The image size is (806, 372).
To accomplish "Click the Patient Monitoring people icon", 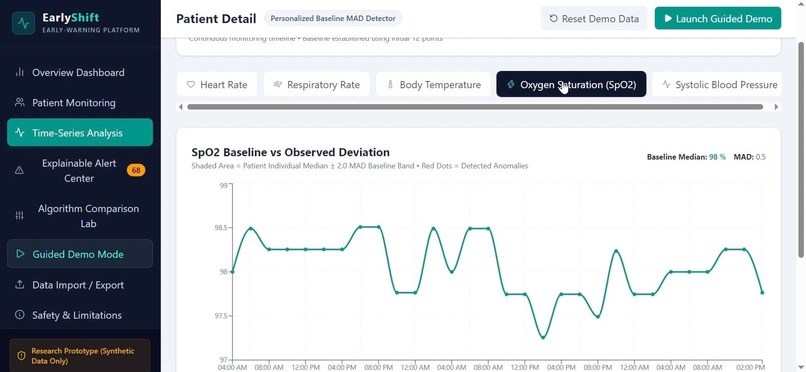I will point(20,103).
